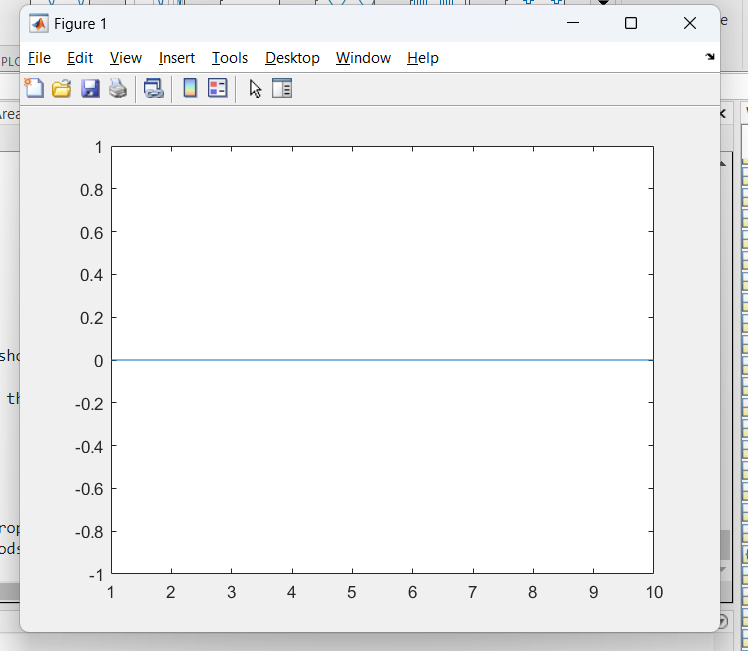Save figure with the floppy disk icon

click(90, 89)
